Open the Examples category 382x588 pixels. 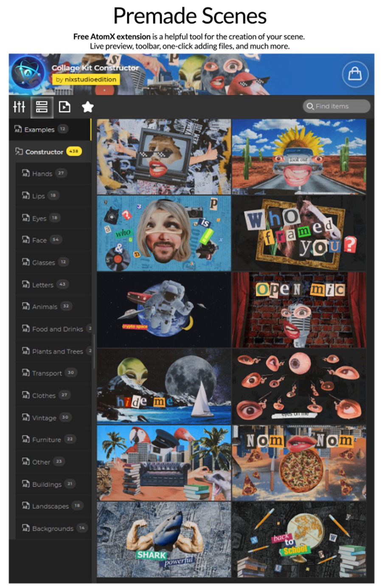click(x=39, y=130)
